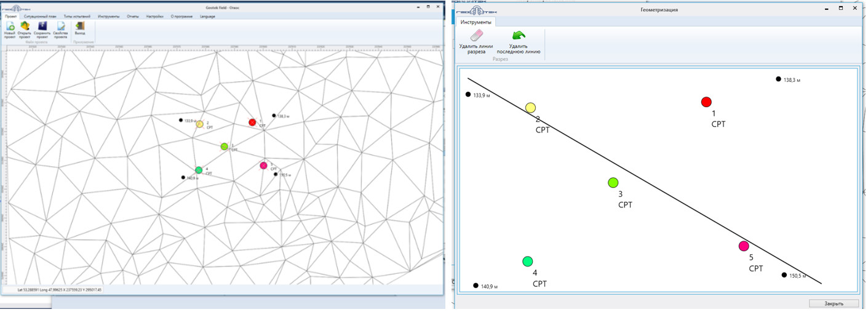Open the Ситуационный план tab
This screenshot has width=868, height=312.
(41, 16)
